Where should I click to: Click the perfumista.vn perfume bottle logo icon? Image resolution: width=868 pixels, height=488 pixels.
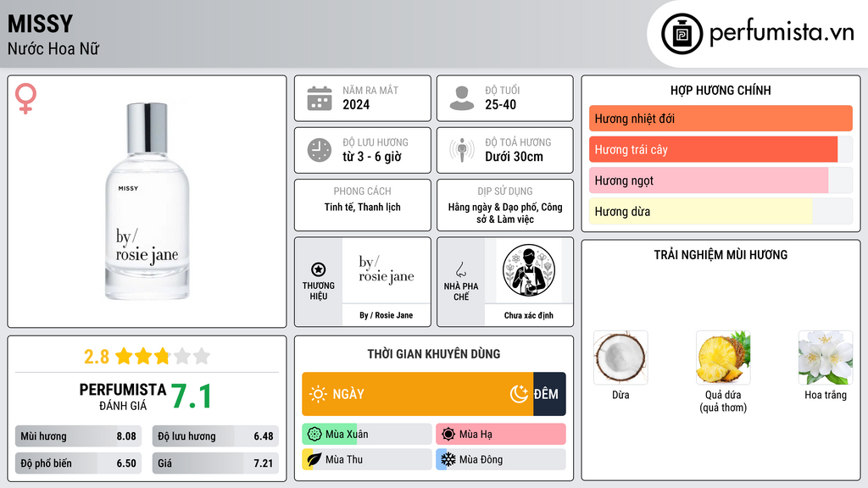point(682,34)
